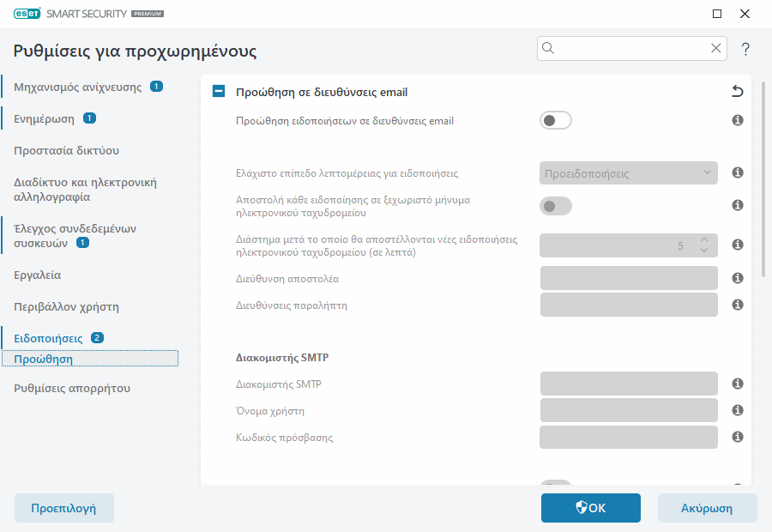
Task: Enable forwarding notifications to email addresses
Action: pyautogui.click(x=555, y=121)
